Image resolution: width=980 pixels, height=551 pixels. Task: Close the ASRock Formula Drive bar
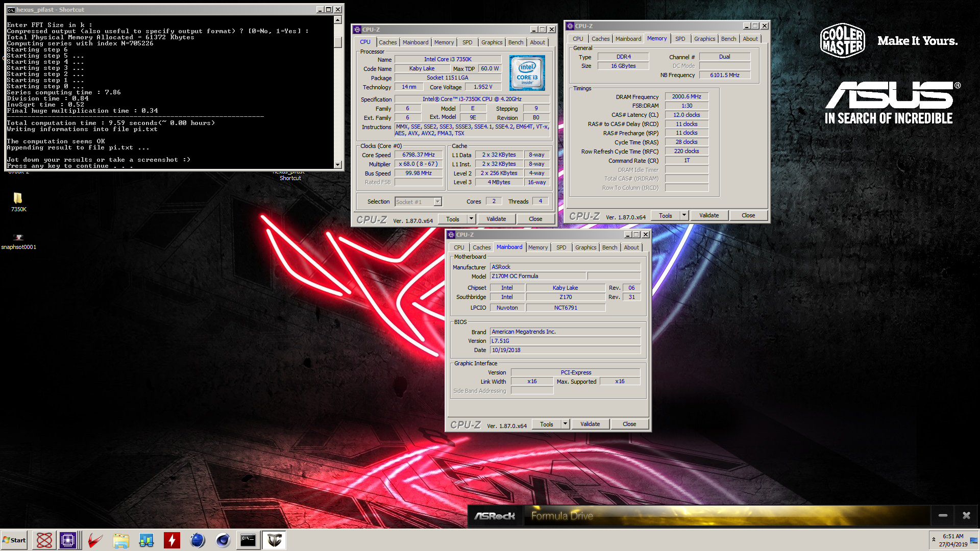point(966,516)
